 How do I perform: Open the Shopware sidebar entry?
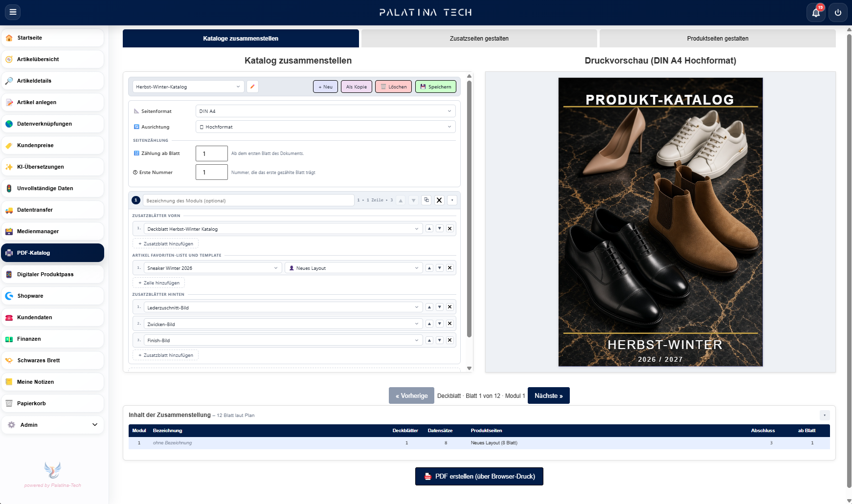[x=53, y=296]
